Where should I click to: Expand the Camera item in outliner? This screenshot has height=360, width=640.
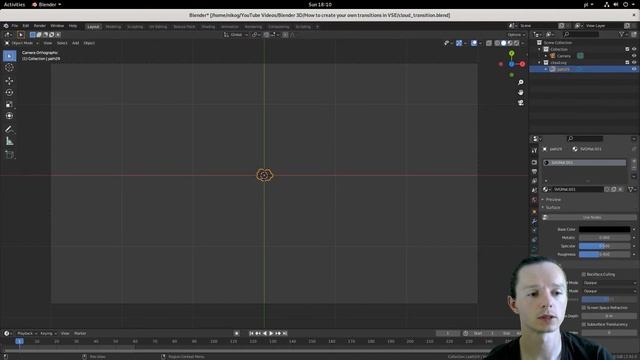click(x=546, y=56)
